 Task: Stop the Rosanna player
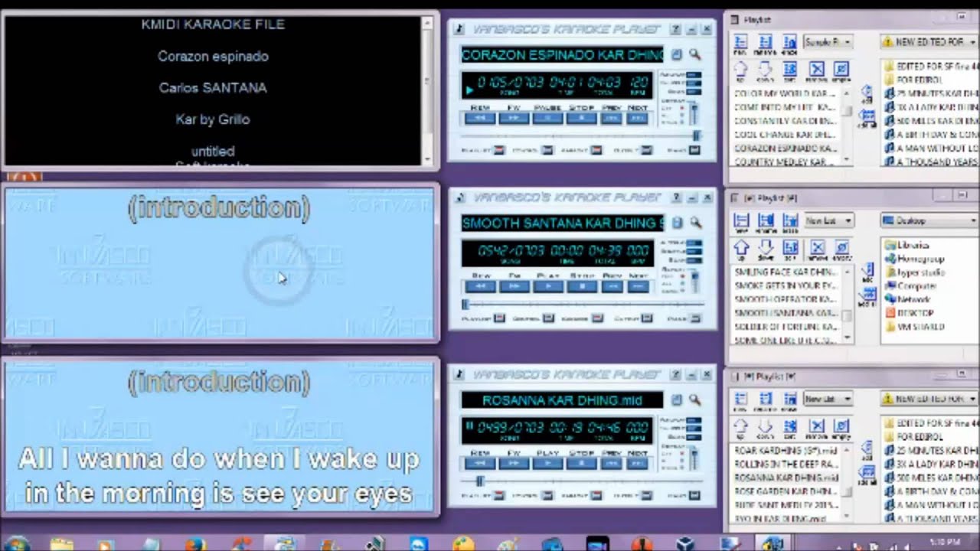[x=582, y=464]
